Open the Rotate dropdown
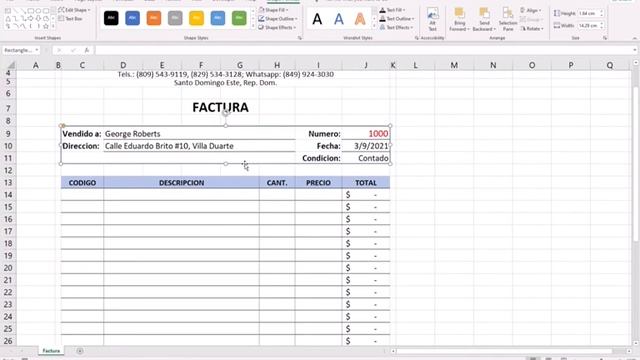Image resolution: width=640 pixels, height=360 pixels. point(532,29)
